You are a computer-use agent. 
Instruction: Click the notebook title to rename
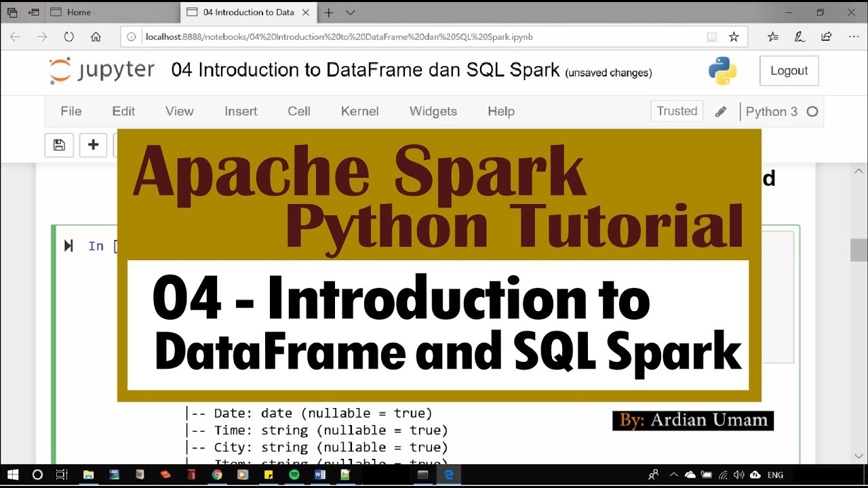366,70
